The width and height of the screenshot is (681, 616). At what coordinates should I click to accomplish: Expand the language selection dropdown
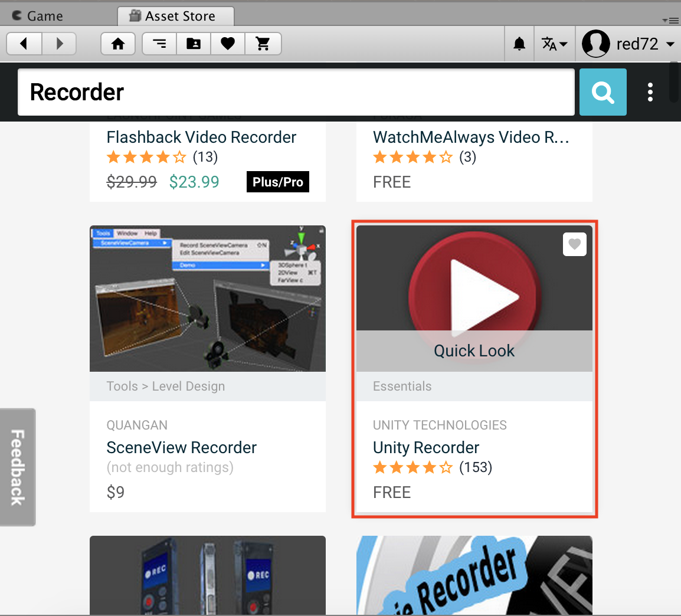click(554, 44)
